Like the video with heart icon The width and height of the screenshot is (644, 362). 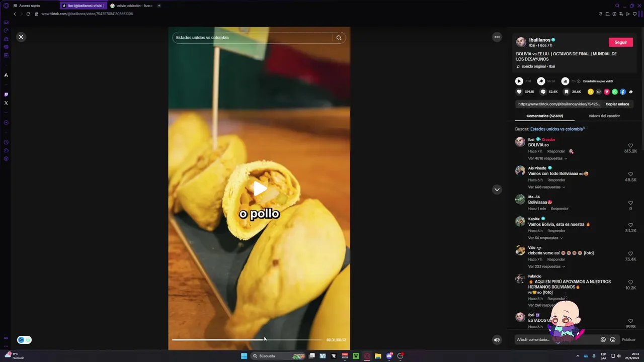click(519, 92)
